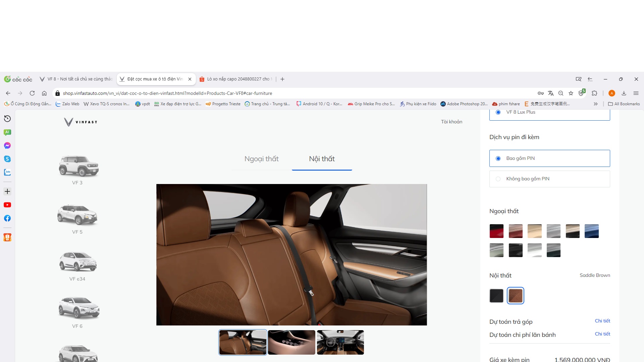The width and height of the screenshot is (644, 362).
Task: Open Chi tiết for Dự toán trả góp
Action: pos(602,321)
